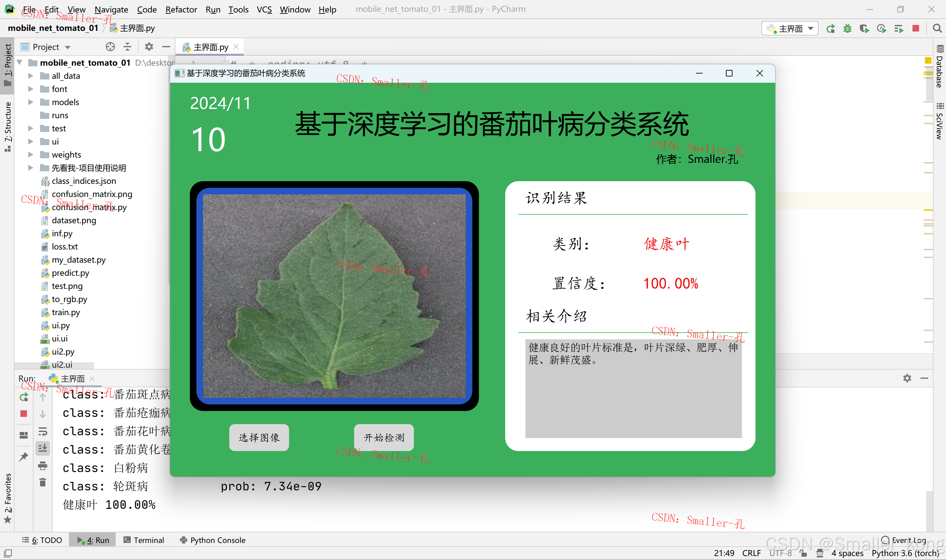946x560 pixels.
Task: Expand the all_data folder
Action: pos(31,76)
